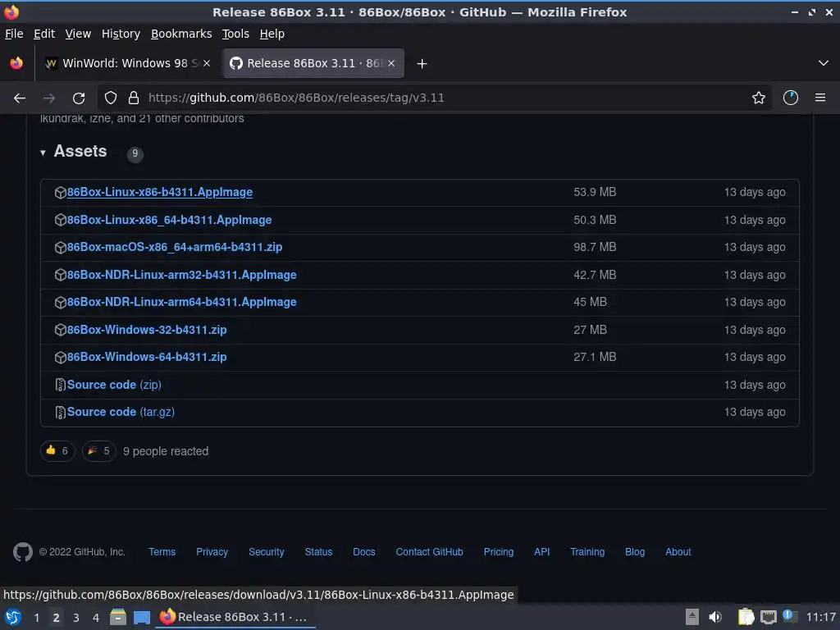Bookmark this page with the star icon
Screen dimensions: 840x630
click(x=759, y=98)
